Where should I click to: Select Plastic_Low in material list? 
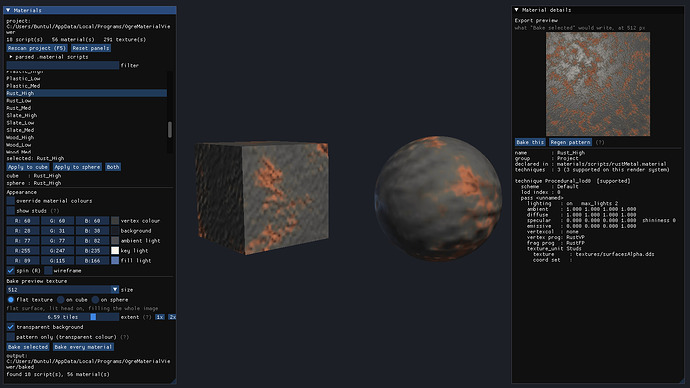tap(86, 78)
